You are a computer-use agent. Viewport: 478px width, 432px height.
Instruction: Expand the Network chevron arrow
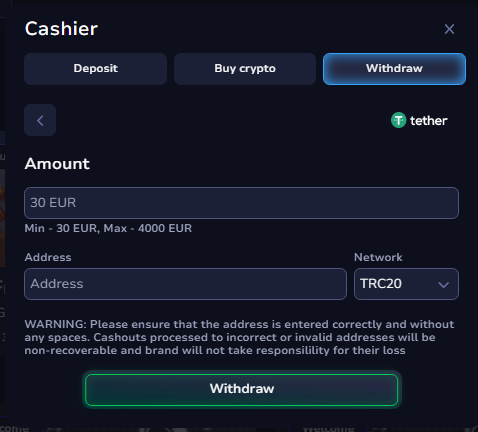(443, 285)
